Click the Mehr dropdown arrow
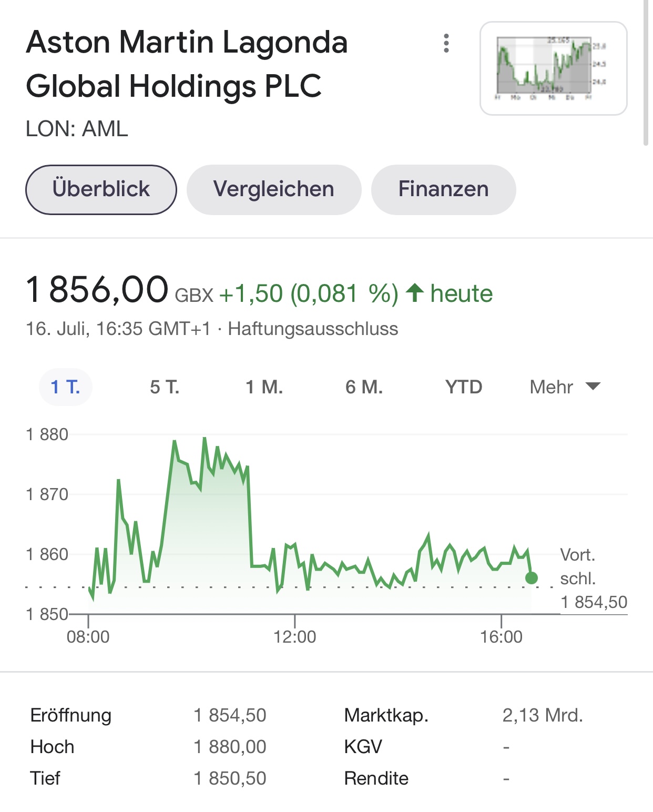The image size is (653, 812). pyautogui.click(x=593, y=387)
